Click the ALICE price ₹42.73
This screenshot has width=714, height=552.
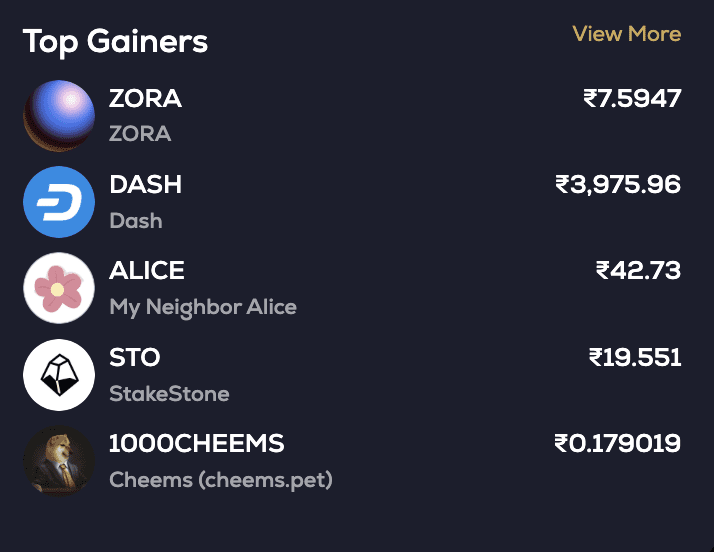coord(638,271)
